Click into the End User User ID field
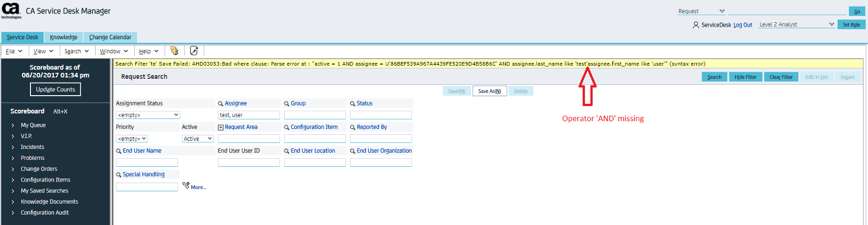Image resolution: width=868 pixels, height=225 pixels. tap(249, 162)
